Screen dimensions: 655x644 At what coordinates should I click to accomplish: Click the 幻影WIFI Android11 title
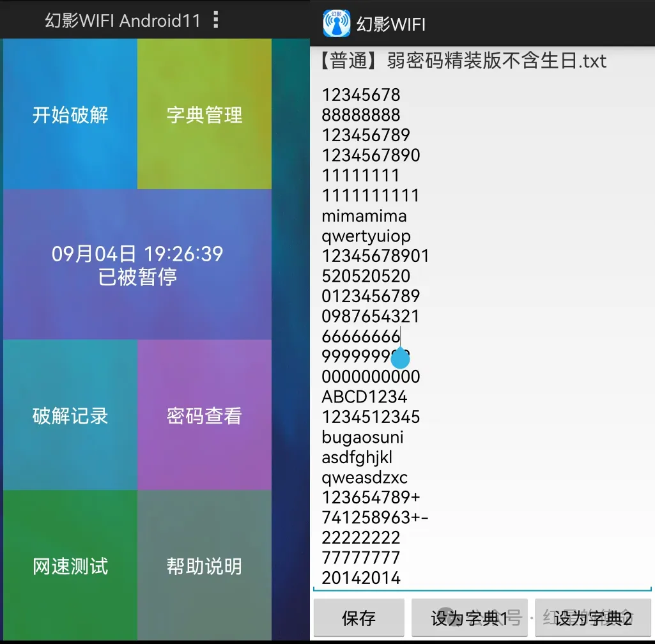click(123, 20)
